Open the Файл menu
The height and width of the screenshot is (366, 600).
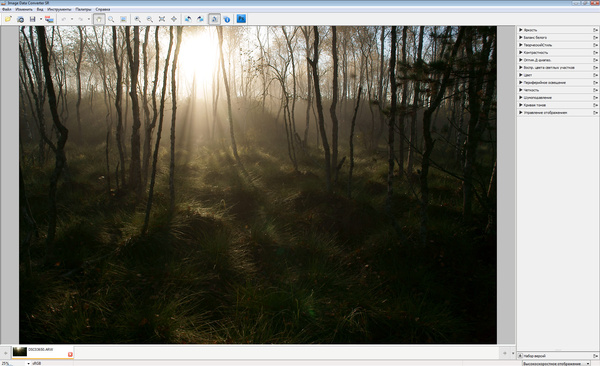click(x=7, y=9)
